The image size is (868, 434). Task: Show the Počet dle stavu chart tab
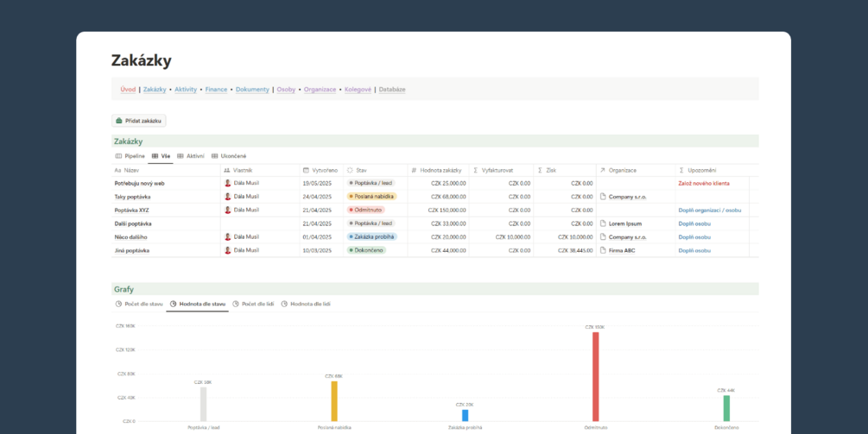pos(140,304)
